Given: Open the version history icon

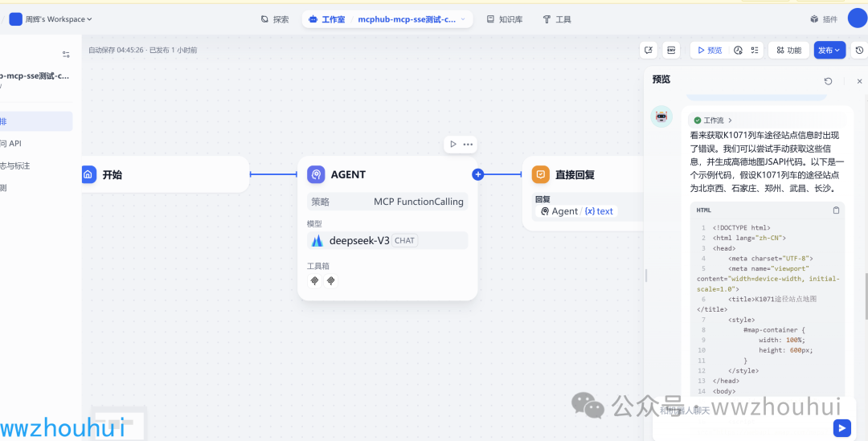Looking at the screenshot, I should pos(859,51).
